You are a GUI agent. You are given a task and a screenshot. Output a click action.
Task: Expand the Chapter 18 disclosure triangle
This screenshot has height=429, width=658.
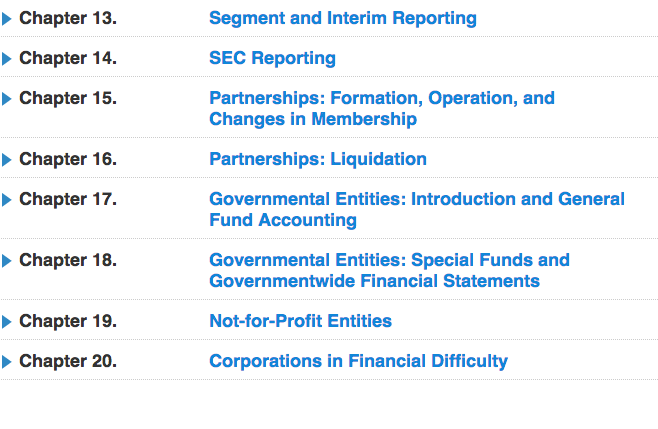pos(7,261)
